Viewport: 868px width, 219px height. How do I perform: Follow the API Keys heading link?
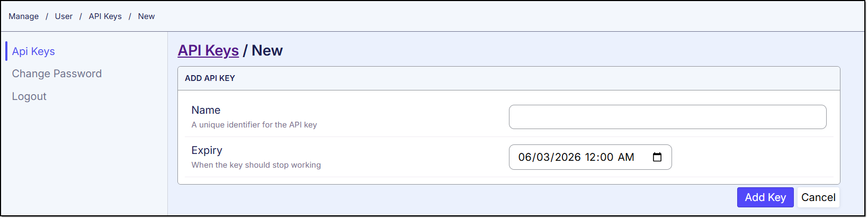pos(208,50)
